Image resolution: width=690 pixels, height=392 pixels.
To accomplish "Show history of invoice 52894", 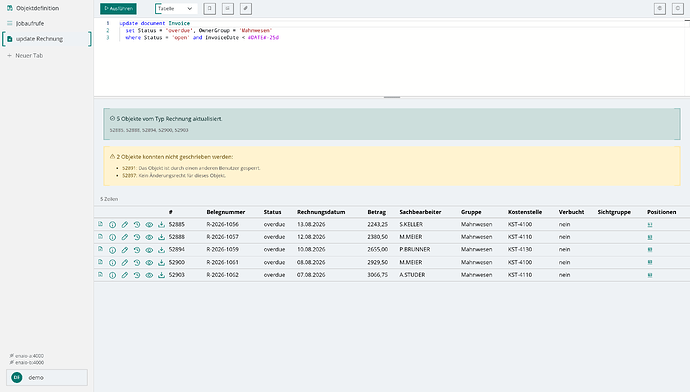I will tap(137, 250).
